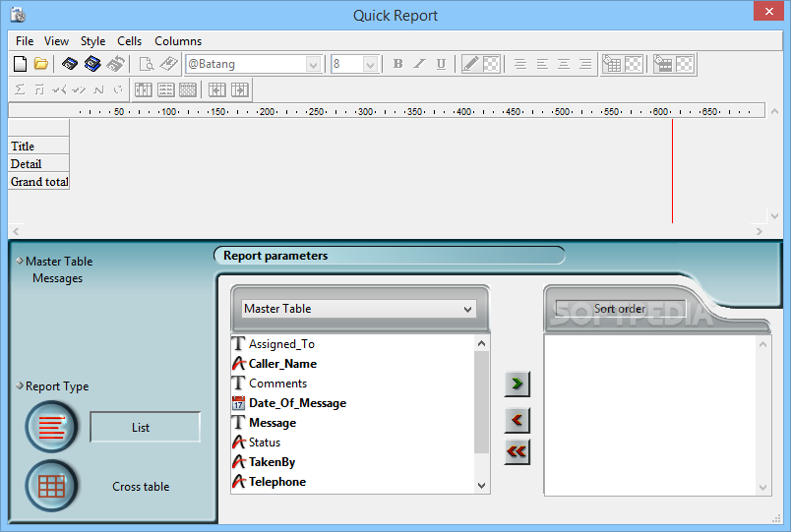Open the Style menu
Viewport: 791px width, 532px height.
point(92,41)
